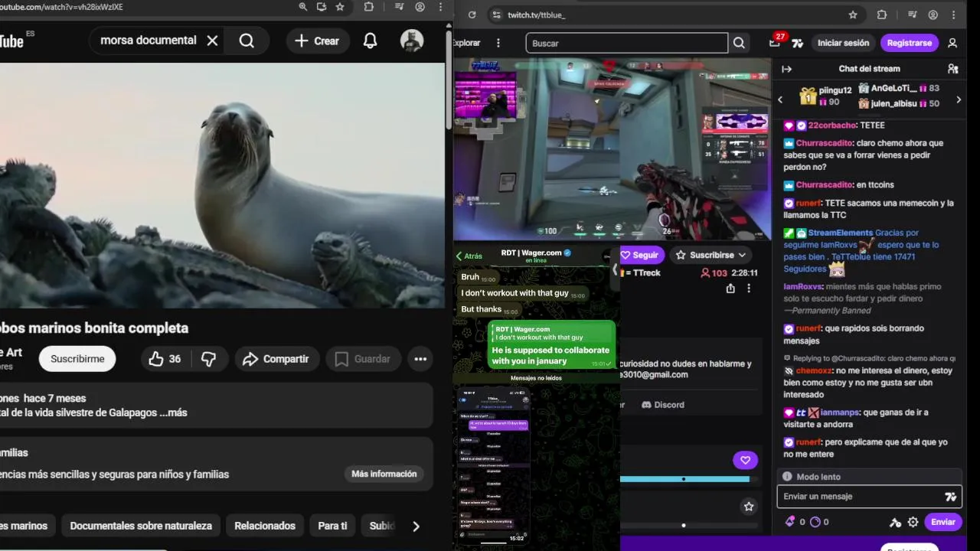Viewport: 980px width, 551px height.
Task: Open YouTube notifications bell
Action: tap(370, 41)
